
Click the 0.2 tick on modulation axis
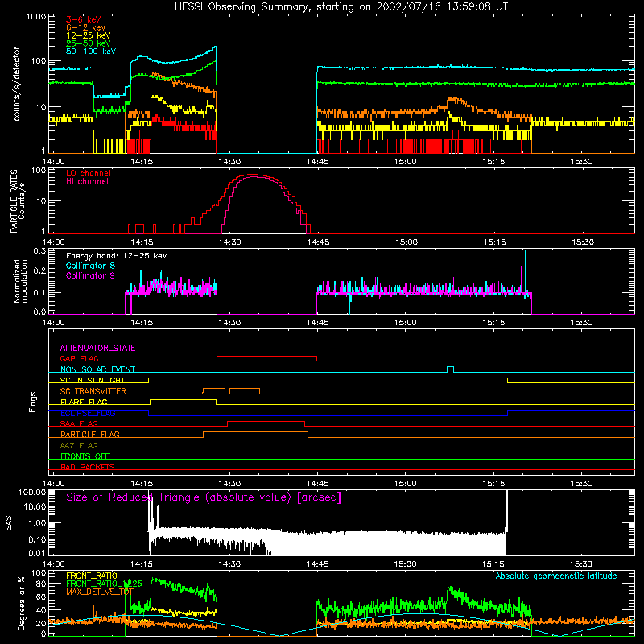point(39,270)
